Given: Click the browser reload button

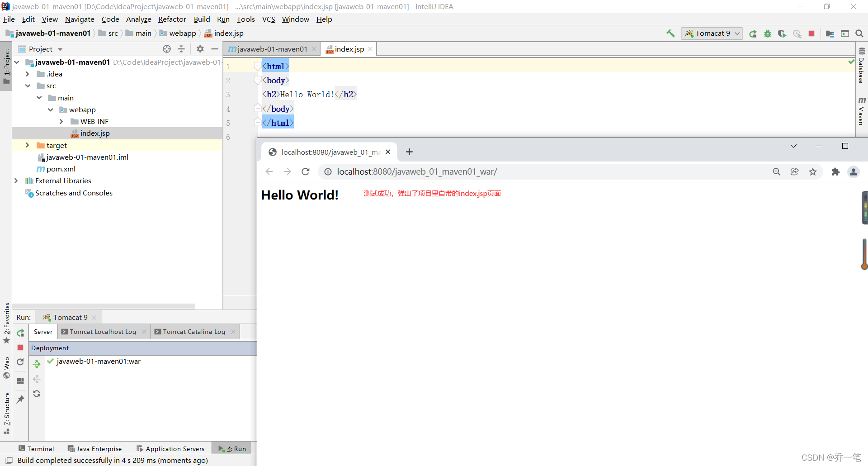Looking at the screenshot, I should tap(306, 171).
